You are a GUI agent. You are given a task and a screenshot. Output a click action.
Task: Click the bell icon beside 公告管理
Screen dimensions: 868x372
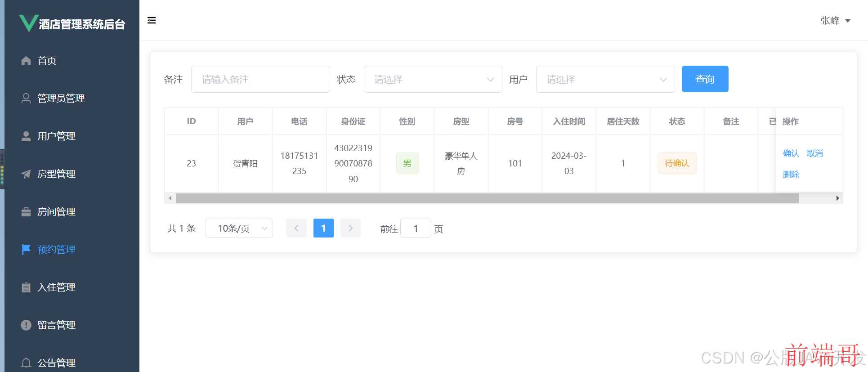pyautogui.click(x=26, y=363)
